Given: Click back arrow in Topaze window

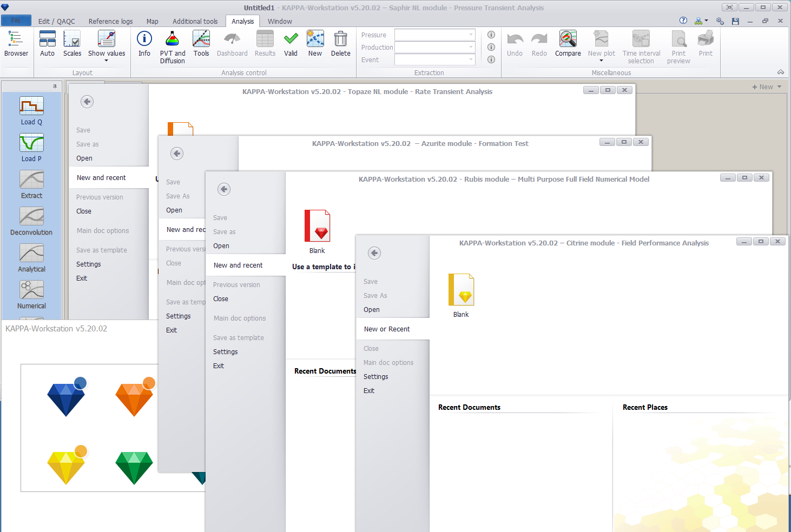Looking at the screenshot, I should 87,102.
